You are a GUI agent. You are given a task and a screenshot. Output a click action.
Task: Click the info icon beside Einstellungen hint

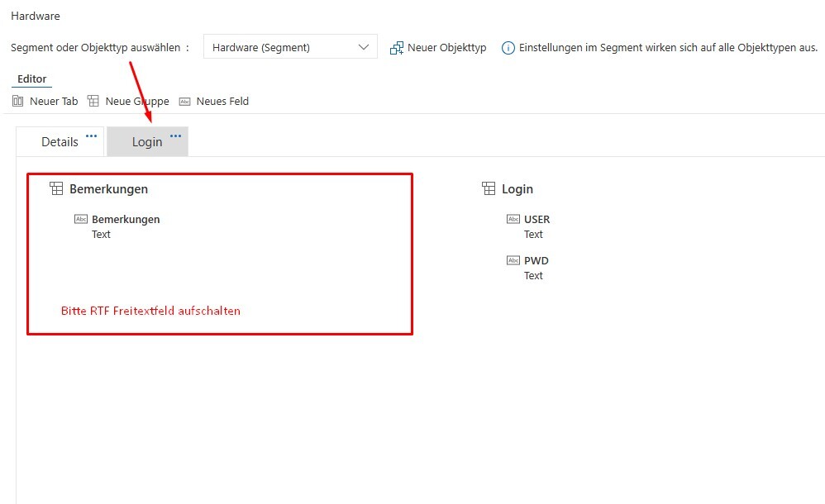pyautogui.click(x=508, y=48)
